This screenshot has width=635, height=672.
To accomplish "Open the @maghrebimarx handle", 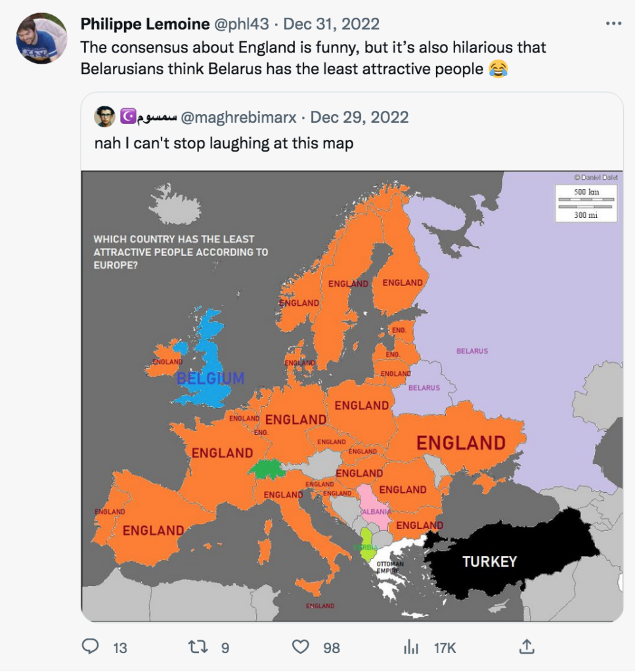I will coord(238,117).
